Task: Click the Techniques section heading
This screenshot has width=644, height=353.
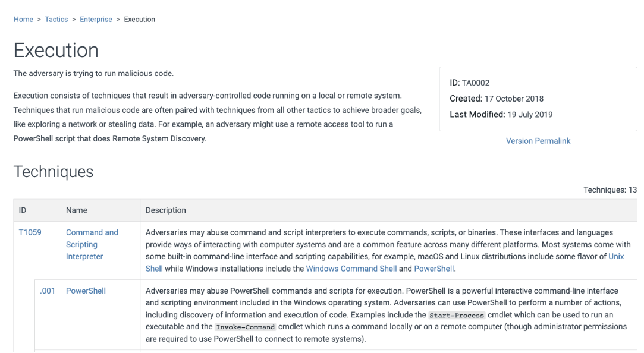Action: (54, 172)
